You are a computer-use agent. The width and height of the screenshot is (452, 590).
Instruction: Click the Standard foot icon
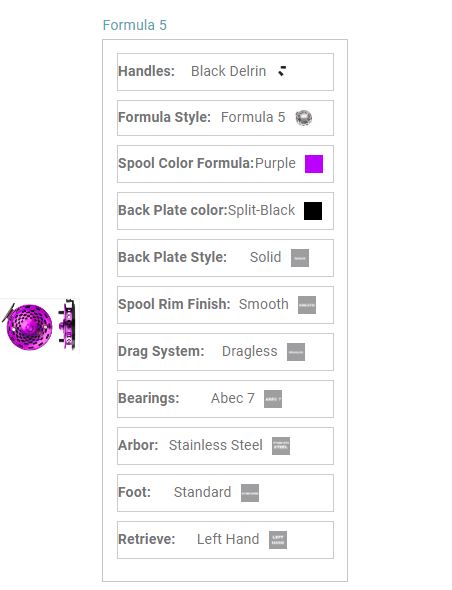[250, 493]
